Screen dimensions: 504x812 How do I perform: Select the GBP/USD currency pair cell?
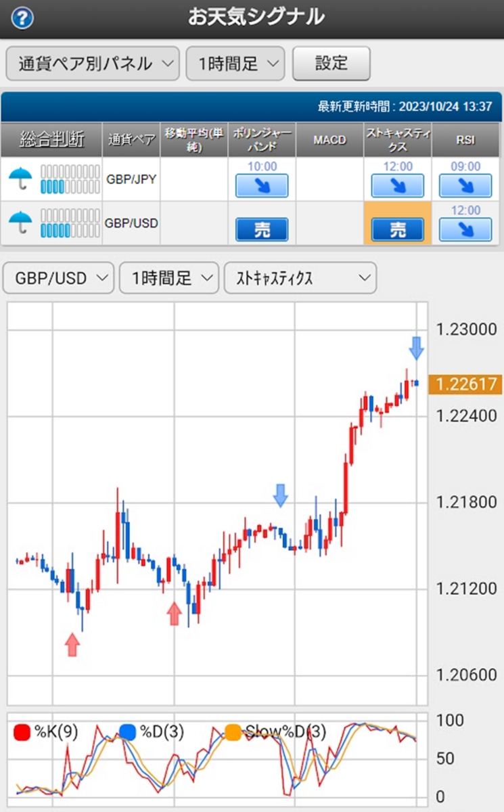tap(131, 223)
